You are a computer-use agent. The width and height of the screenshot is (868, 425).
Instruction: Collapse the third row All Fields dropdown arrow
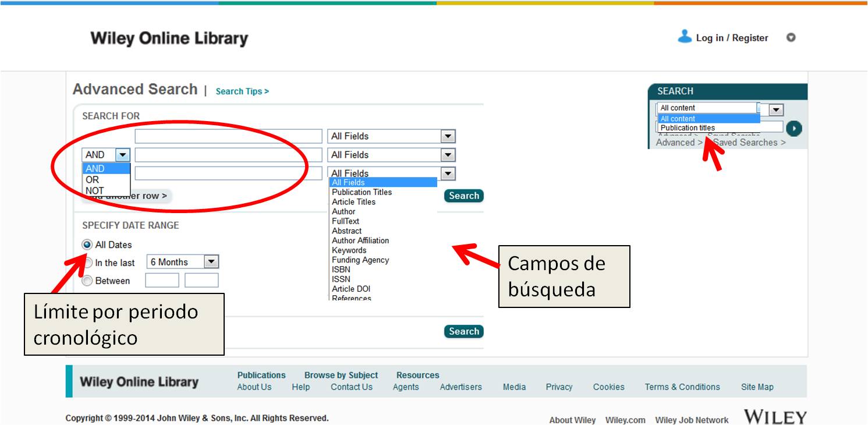click(448, 173)
